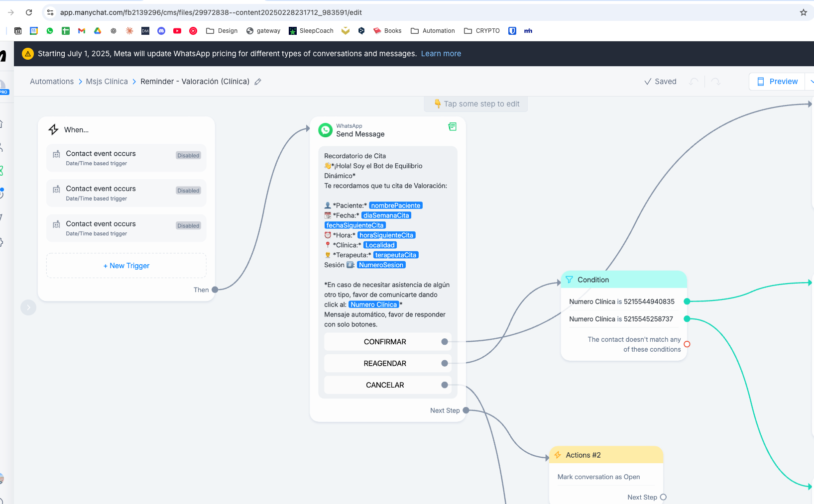Select the terapeutaCita variable tag
Screen dimensions: 814x504
click(x=396, y=255)
